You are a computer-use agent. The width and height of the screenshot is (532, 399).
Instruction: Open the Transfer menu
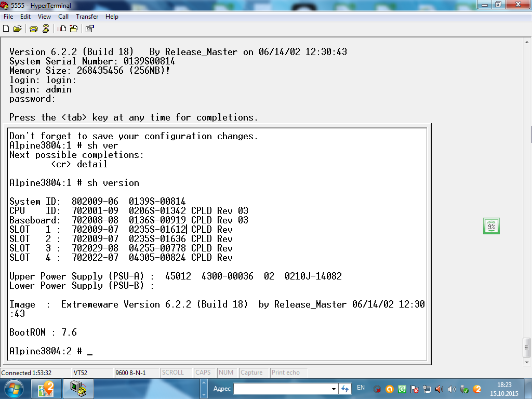(87, 17)
